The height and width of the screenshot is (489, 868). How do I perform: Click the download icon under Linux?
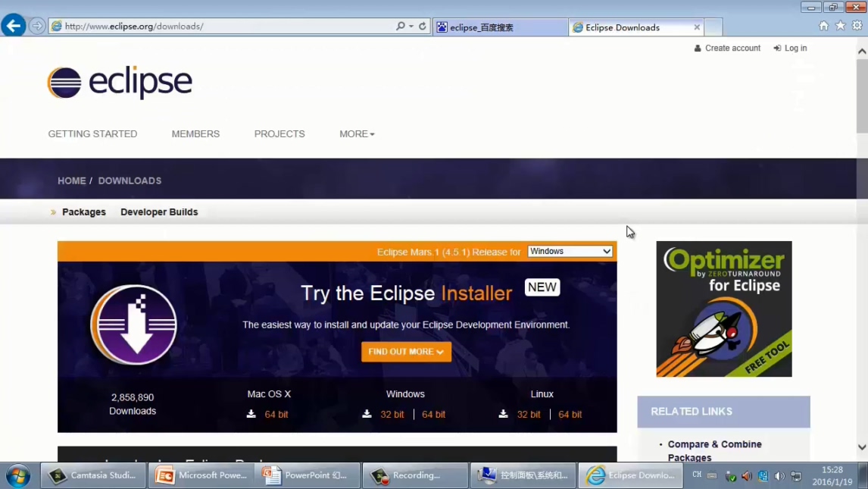(503, 414)
